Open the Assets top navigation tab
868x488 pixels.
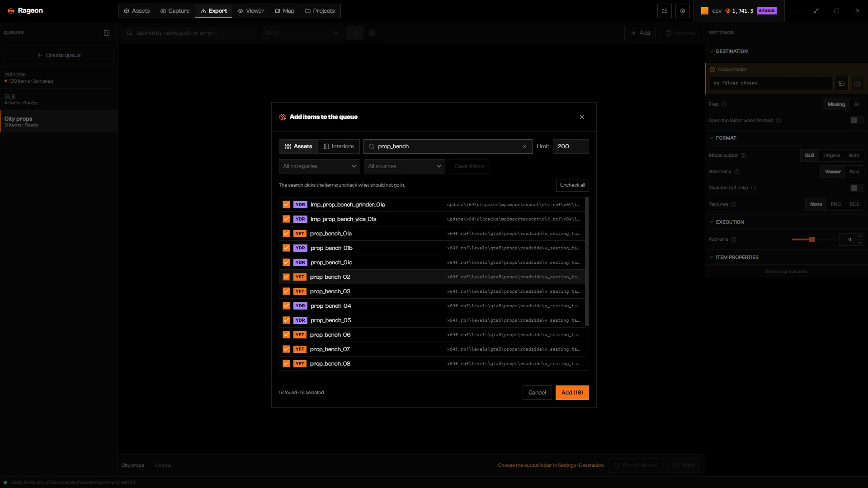pos(137,11)
